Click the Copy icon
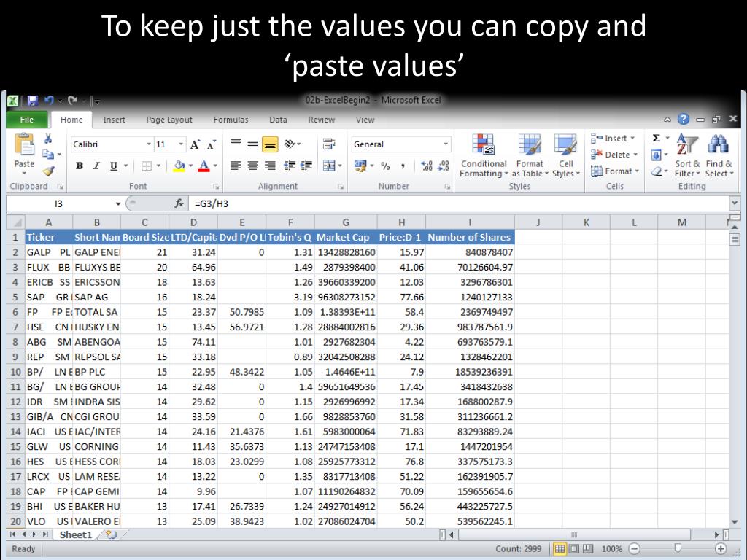747x560 pixels. click(47, 155)
